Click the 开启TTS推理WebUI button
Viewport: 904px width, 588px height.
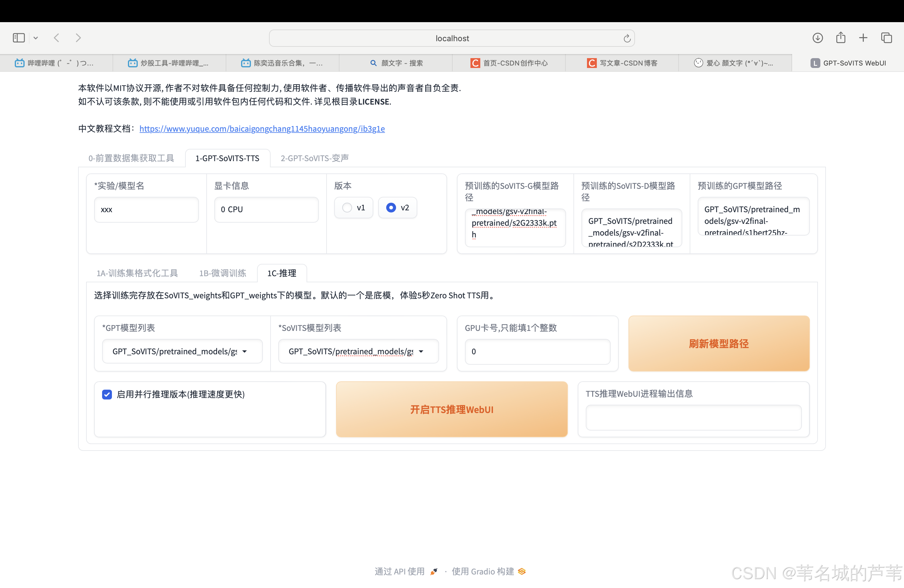451,409
